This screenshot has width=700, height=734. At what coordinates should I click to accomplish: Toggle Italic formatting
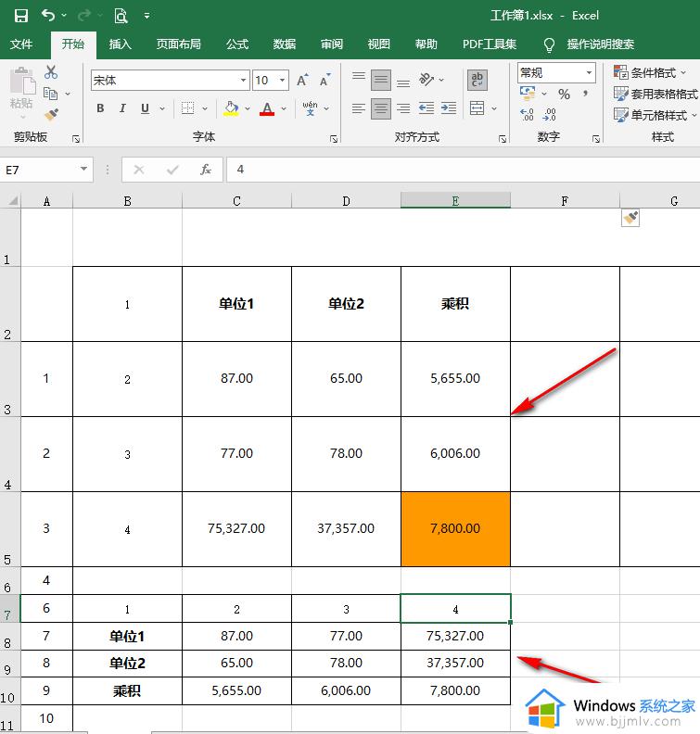(122, 108)
